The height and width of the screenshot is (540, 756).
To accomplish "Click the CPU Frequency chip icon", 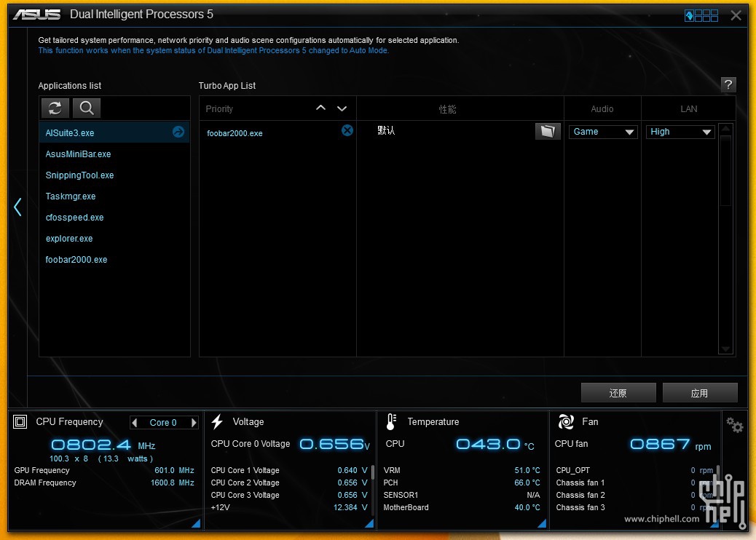I will coord(20,422).
